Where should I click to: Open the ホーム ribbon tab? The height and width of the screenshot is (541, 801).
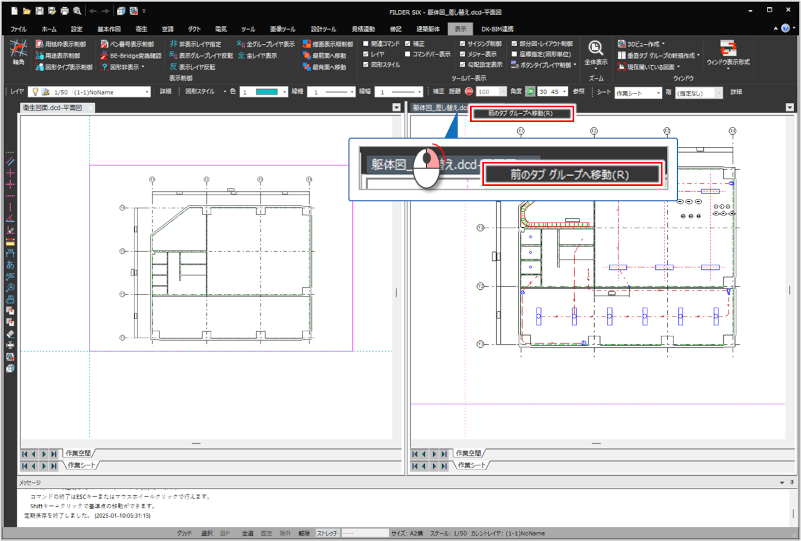(x=49, y=29)
